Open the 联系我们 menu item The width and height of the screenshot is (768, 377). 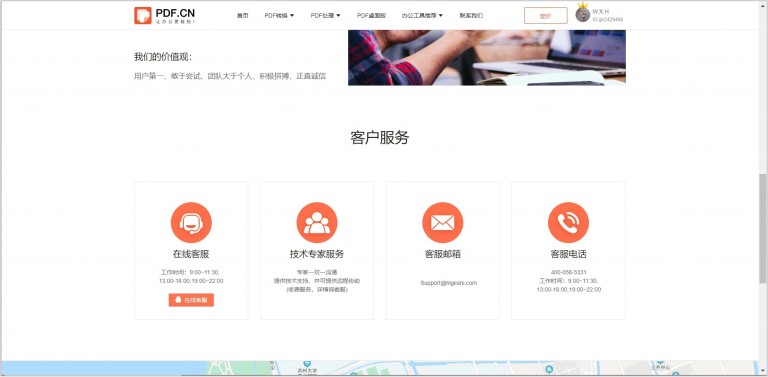[471, 16]
